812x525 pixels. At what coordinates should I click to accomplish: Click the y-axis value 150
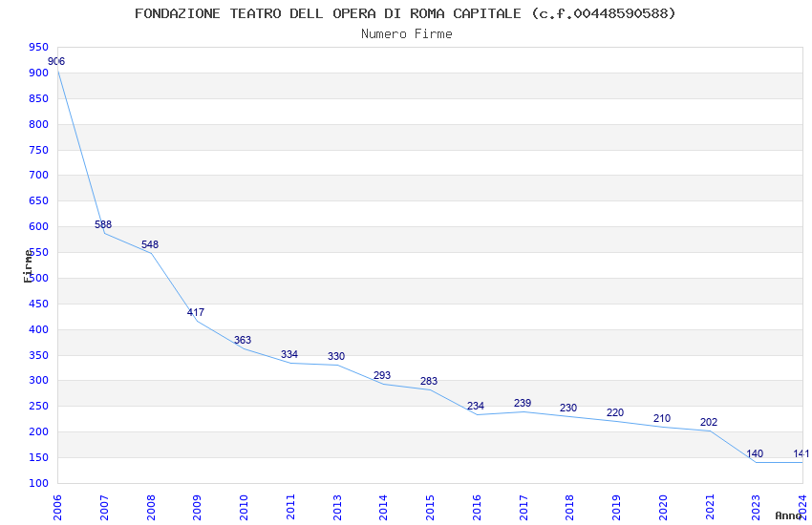(39, 458)
